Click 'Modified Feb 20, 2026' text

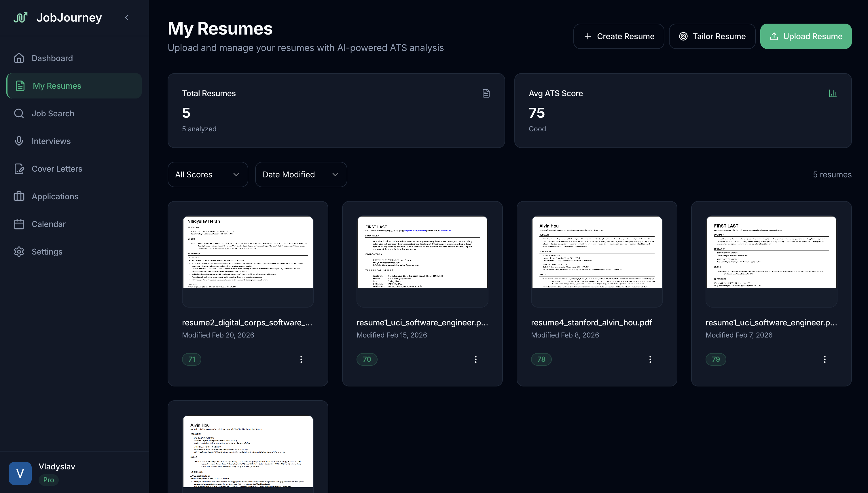(218, 335)
